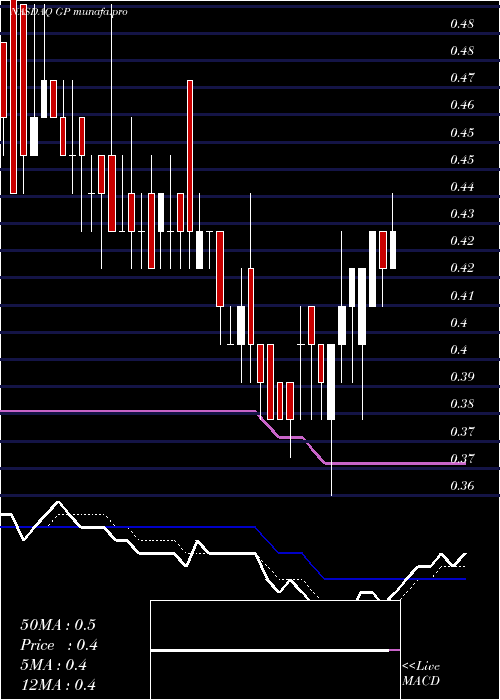Click the 'Price : 0.4' label
Image resolution: width=500 pixels, height=700 pixels.
59,645
